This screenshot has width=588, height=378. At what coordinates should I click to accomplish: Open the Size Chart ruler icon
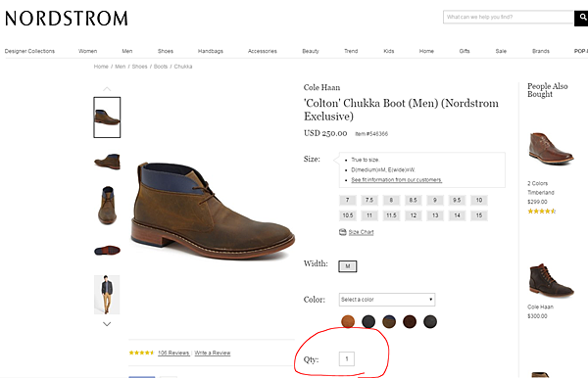[342, 232]
